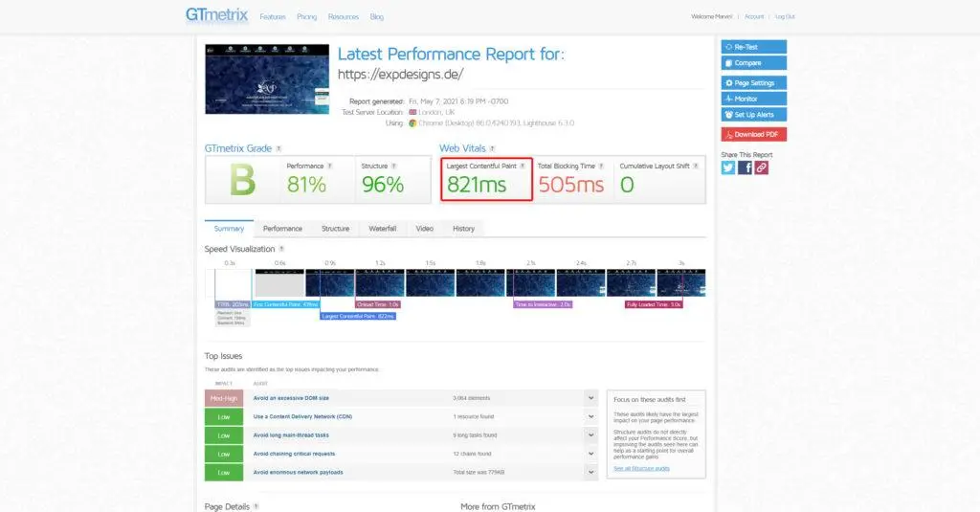
Task: Copy report link icon
Action: pos(761,167)
